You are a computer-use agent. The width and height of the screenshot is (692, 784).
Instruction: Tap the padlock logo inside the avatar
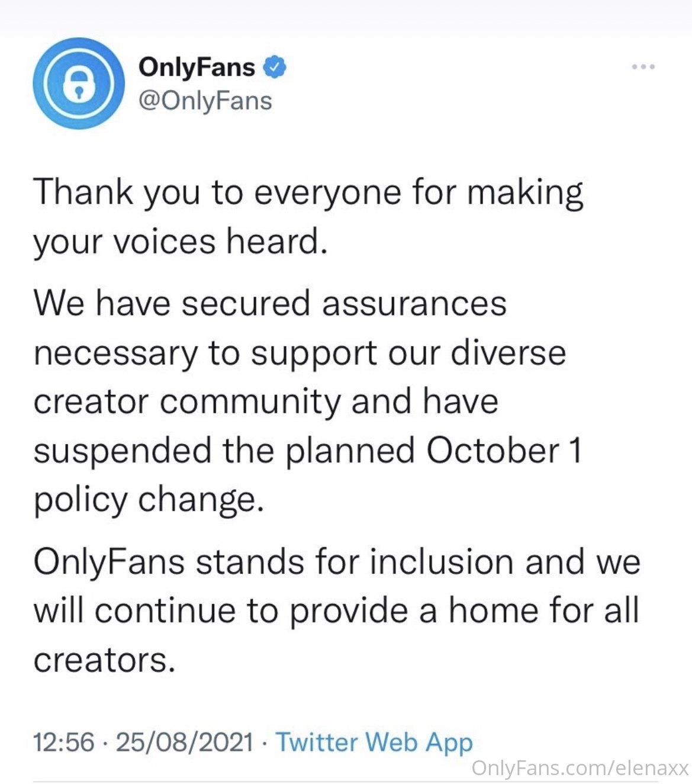click(x=78, y=84)
